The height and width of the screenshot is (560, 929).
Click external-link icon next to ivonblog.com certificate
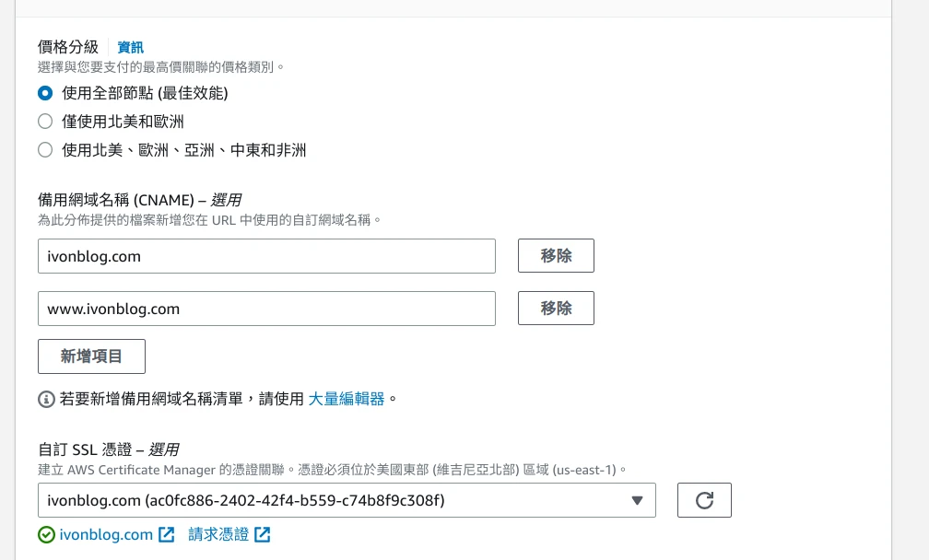pos(167,534)
